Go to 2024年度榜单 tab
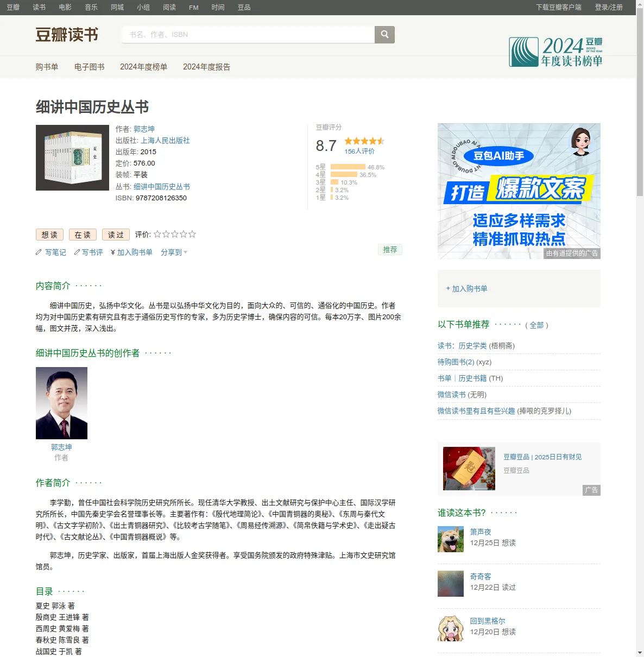644x657 pixels. 143,67
